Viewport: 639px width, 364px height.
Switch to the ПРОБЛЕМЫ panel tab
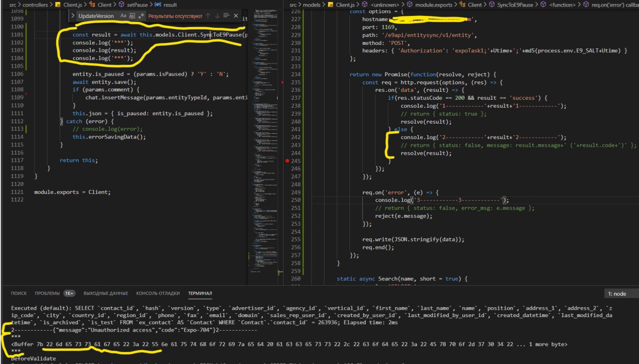48,294
